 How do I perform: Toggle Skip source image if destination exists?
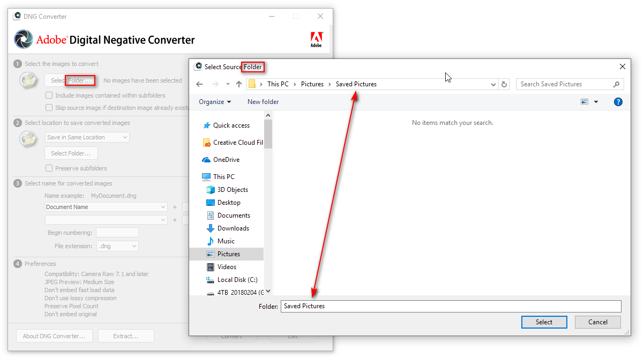[49, 108]
